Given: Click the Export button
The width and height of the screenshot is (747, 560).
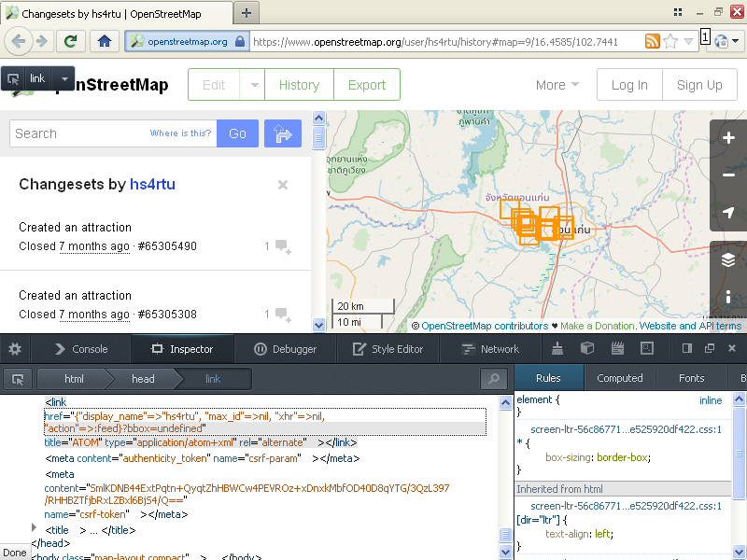Looking at the screenshot, I should pos(367,85).
